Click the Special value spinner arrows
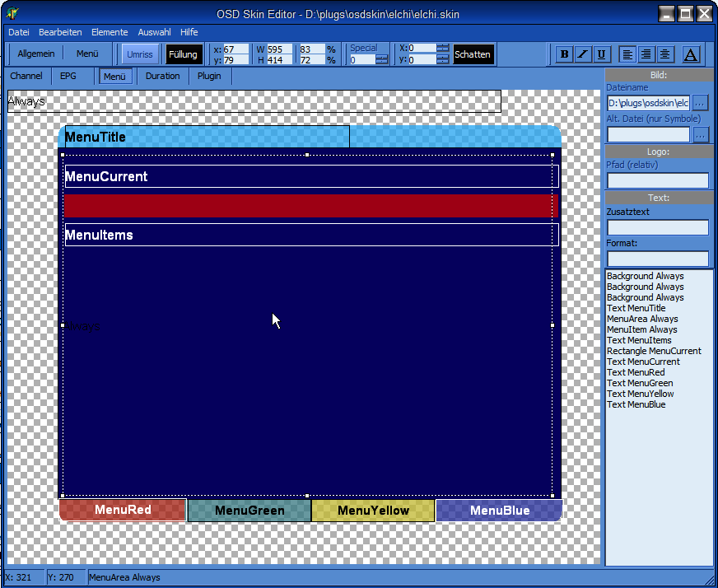Image resolution: width=718 pixels, height=588 pixels. pyautogui.click(x=382, y=59)
